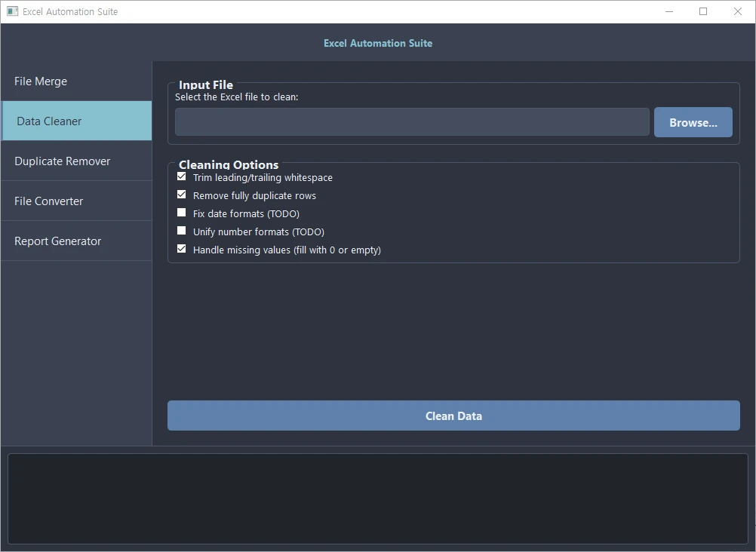The height and width of the screenshot is (552, 756).
Task: Tick Unify number formats (TODO) checkbox
Action: 181,232
